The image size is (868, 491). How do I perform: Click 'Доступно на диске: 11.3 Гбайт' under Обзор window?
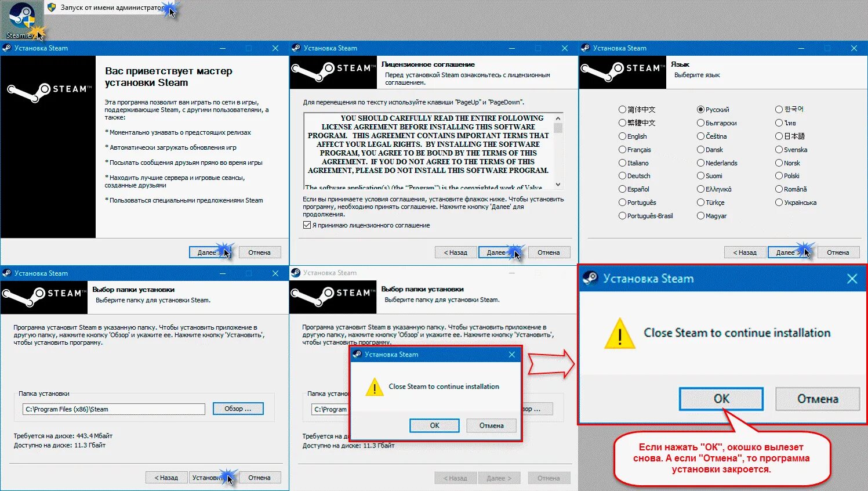click(60, 446)
